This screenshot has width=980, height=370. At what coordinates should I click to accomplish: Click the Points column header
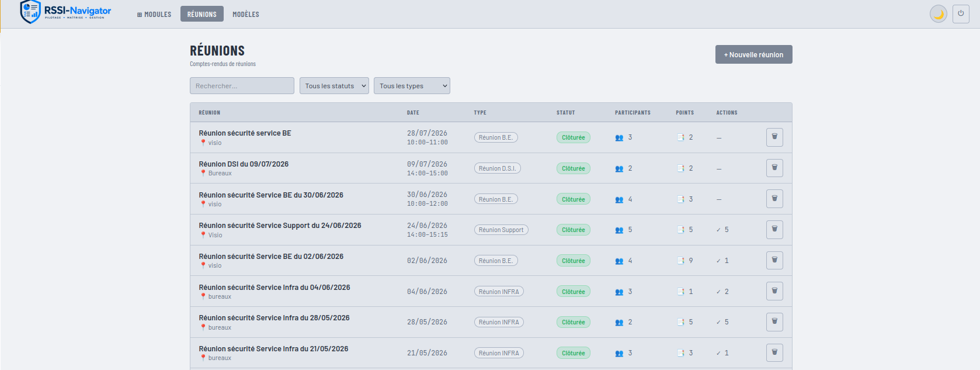[685, 113]
